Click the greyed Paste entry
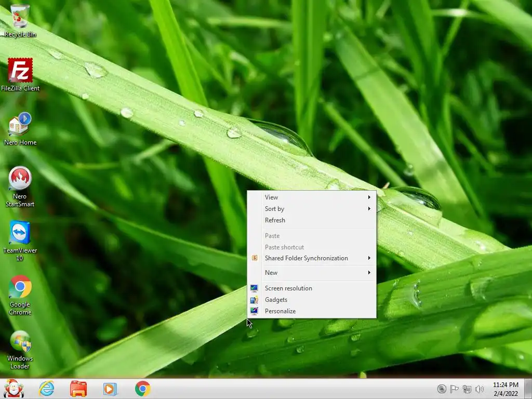The image size is (532, 399). [312, 236]
